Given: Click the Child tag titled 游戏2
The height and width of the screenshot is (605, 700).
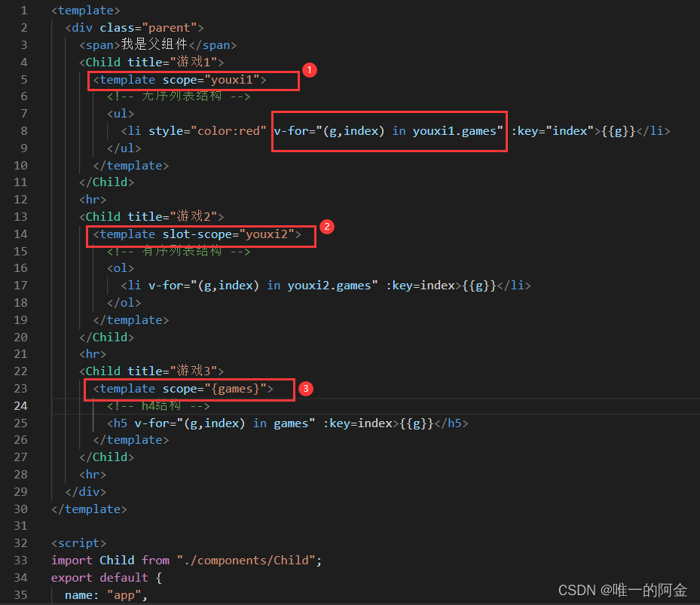Looking at the screenshot, I should (151, 216).
